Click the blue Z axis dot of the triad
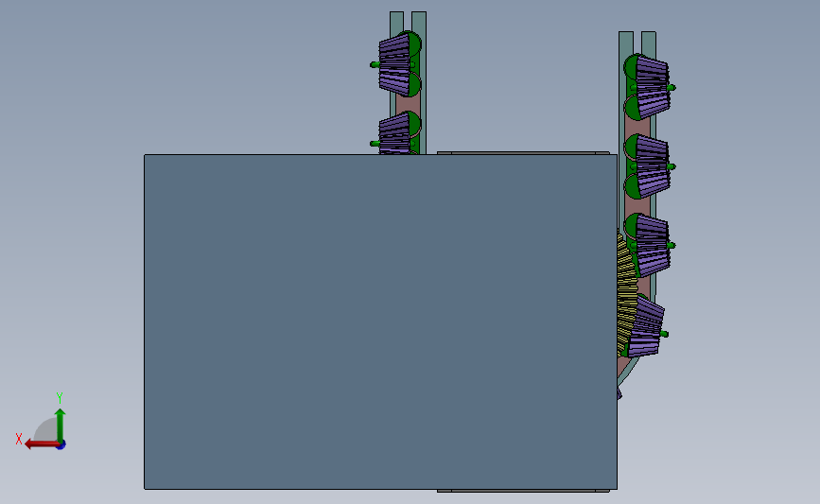The image size is (820, 504). [x=61, y=445]
